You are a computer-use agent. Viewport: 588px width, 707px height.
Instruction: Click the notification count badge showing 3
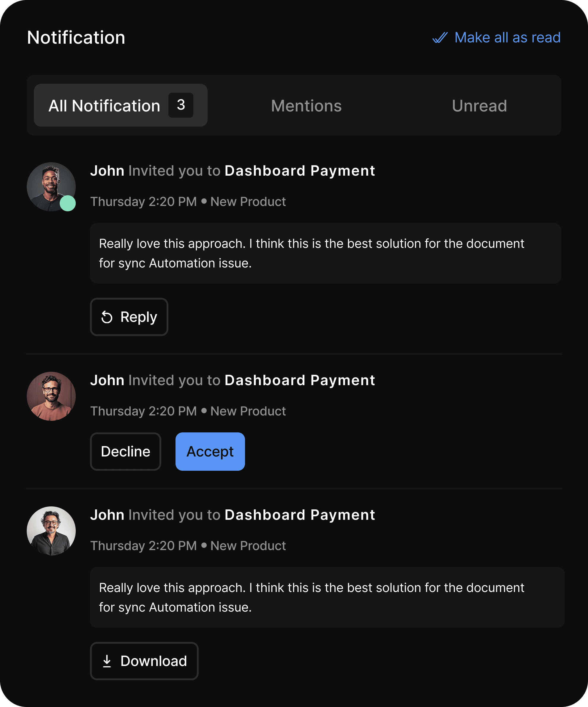pos(181,105)
